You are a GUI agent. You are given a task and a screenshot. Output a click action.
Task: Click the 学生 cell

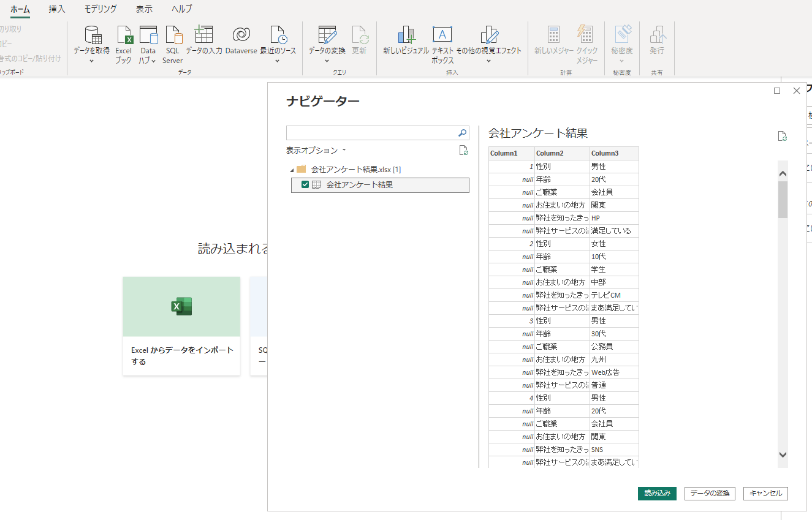(x=614, y=269)
